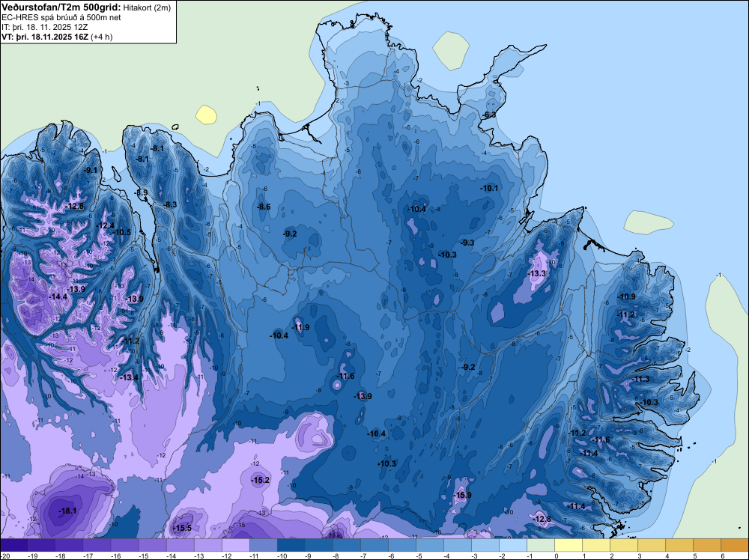The height and width of the screenshot is (560, 749).
Task: Select light blue swatch between -2 and -1
Action: (513, 545)
